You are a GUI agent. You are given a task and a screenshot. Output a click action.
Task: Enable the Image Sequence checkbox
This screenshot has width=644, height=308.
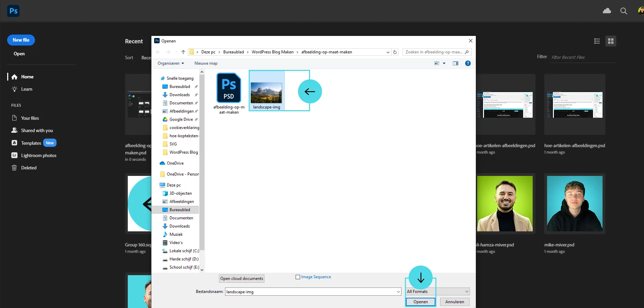(x=298, y=277)
